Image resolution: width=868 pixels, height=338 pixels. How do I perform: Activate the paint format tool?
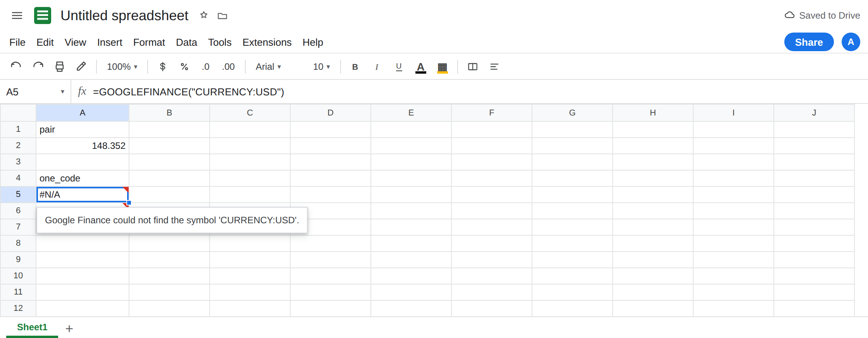tap(81, 67)
